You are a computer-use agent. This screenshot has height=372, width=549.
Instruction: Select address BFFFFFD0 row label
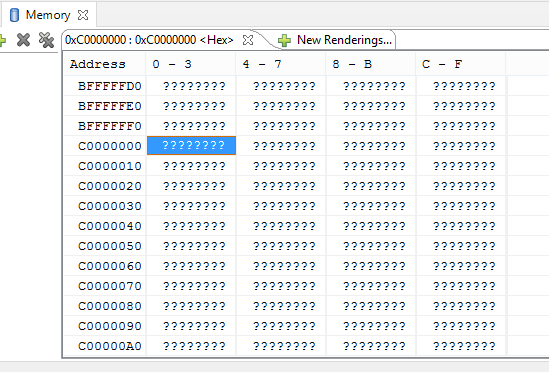[110, 86]
